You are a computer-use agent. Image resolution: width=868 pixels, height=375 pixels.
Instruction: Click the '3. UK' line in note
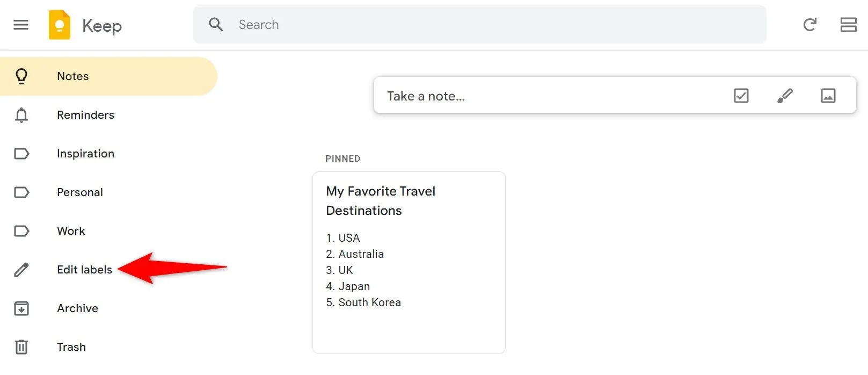coord(339,270)
